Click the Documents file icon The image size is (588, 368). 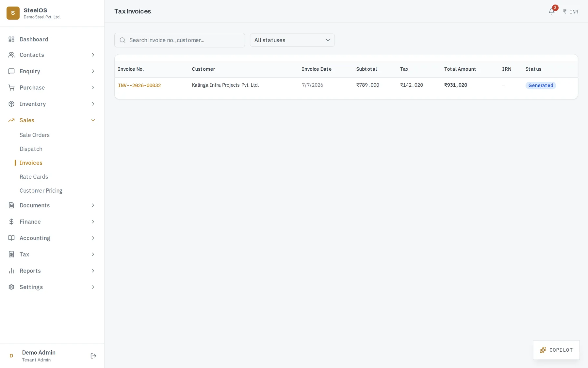coord(11,205)
